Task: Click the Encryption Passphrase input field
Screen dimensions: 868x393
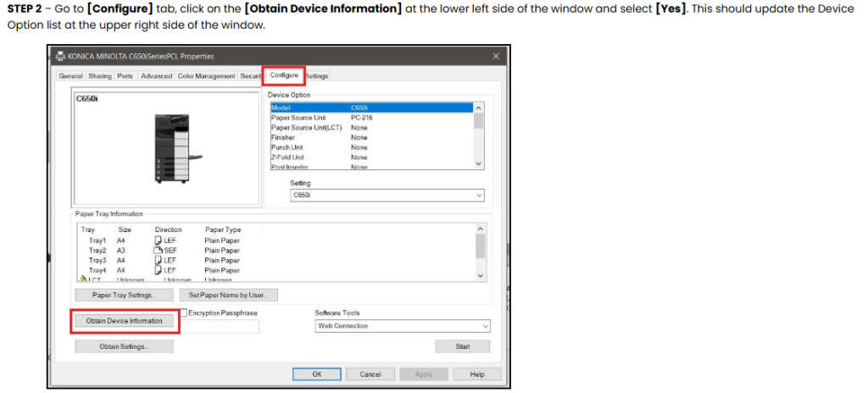Action: [220, 327]
